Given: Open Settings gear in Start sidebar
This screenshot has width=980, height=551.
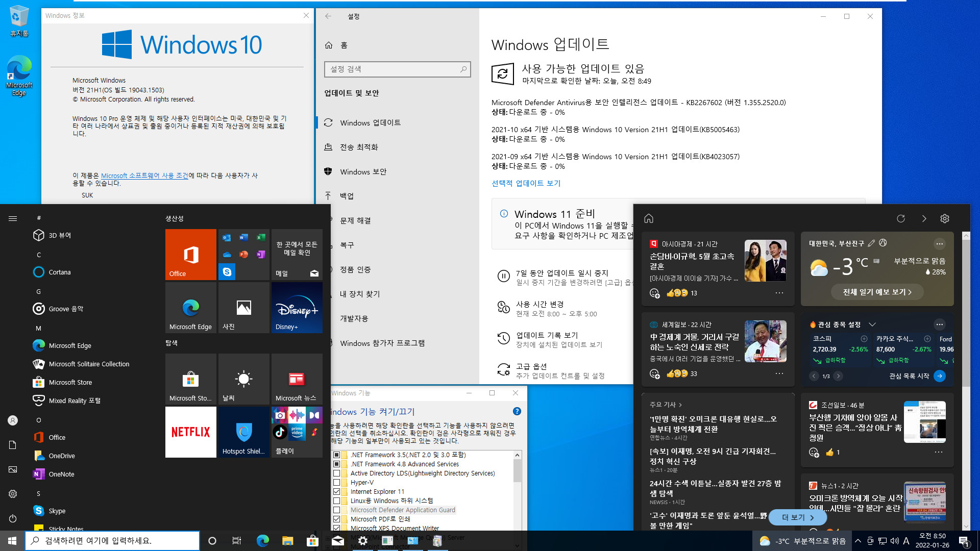Looking at the screenshot, I should 13,494.
